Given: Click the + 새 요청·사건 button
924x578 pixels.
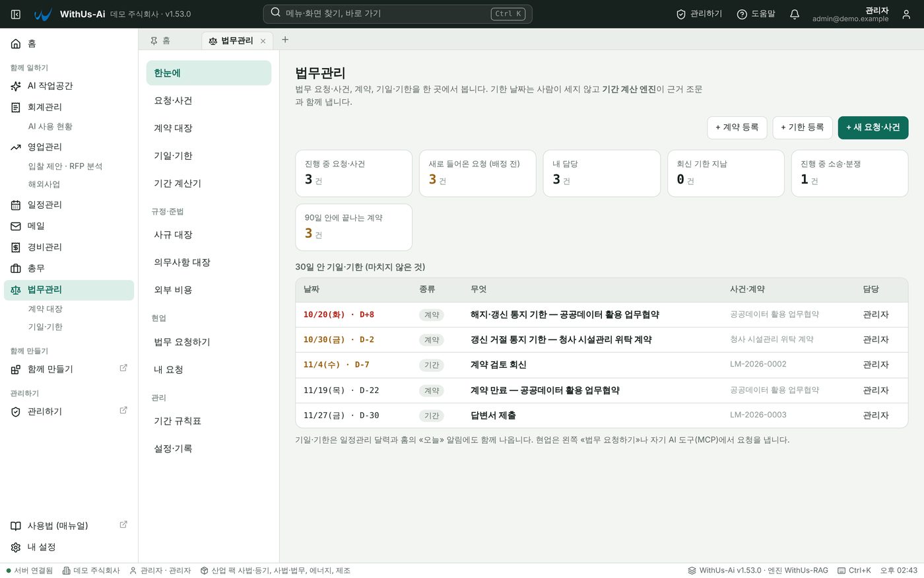Looking at the screenshot, I should [873, 127].
